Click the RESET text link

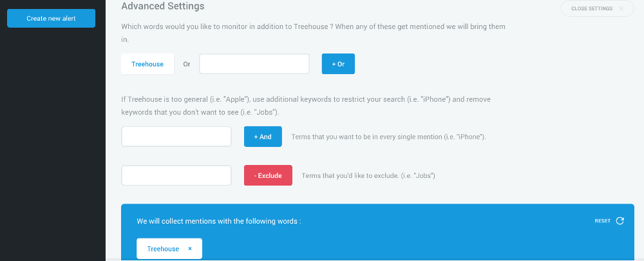pos(603,221)
